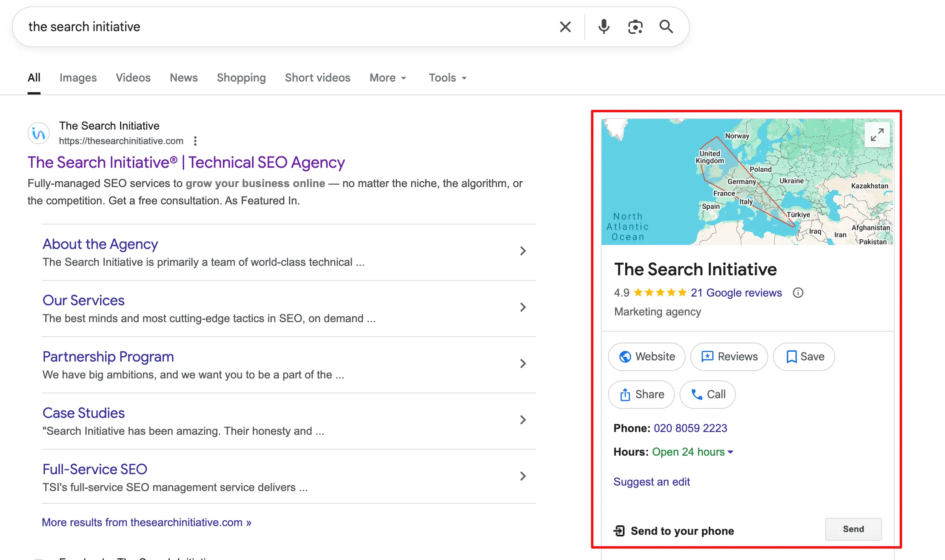The height and width of the screenshot is (560, 945).
Task: Click the five-star rating stars
Action: 660,293
